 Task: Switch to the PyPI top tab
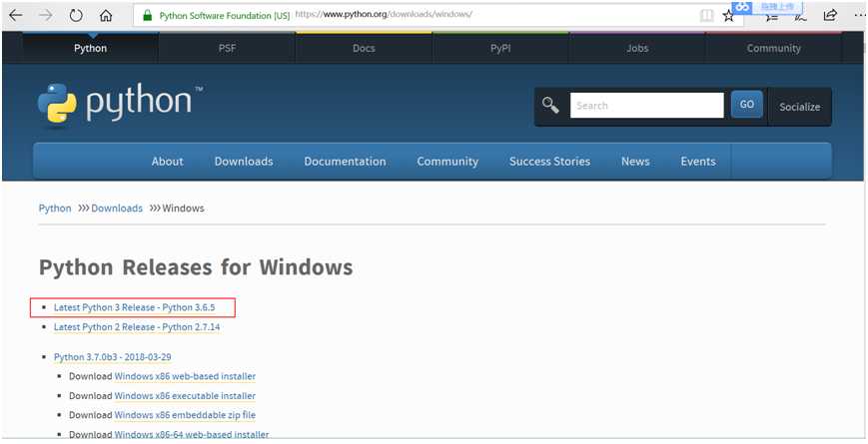click(x=500, y=48)
